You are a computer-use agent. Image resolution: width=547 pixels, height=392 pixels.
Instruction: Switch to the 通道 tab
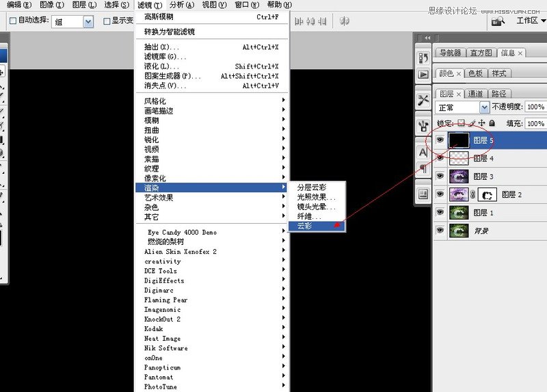point(475,94)
